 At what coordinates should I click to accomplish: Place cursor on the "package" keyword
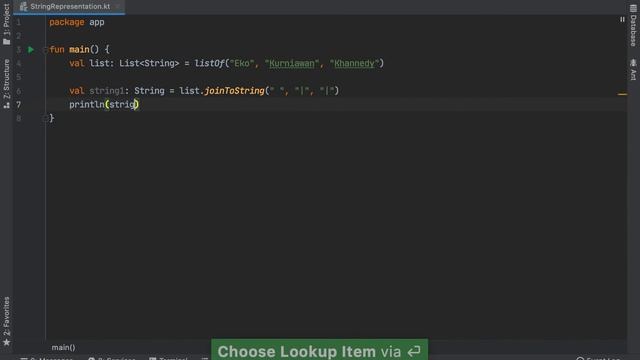[x=67, y=22]
